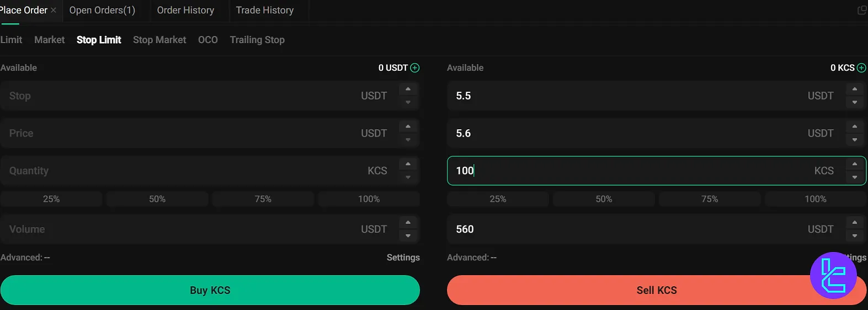Set sell amount to 25%
Image resolution: width=868 pixels, height=310 pixels.
pyautogui.click(x=498, y=199)
